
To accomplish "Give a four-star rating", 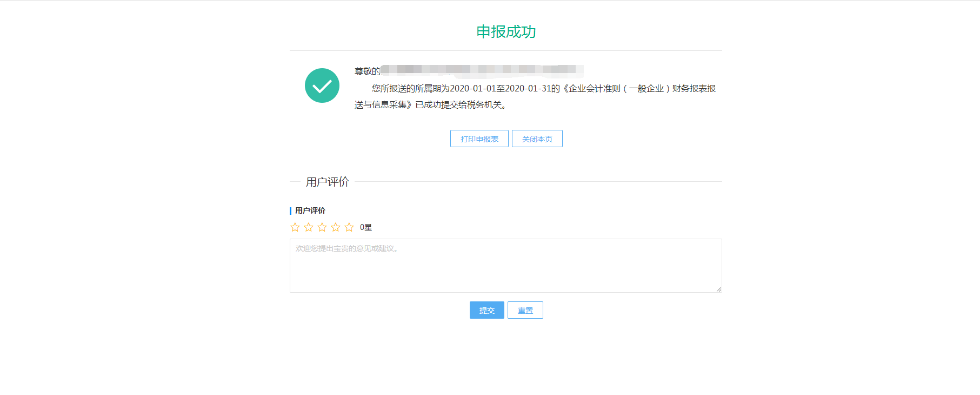I will 336,227.
